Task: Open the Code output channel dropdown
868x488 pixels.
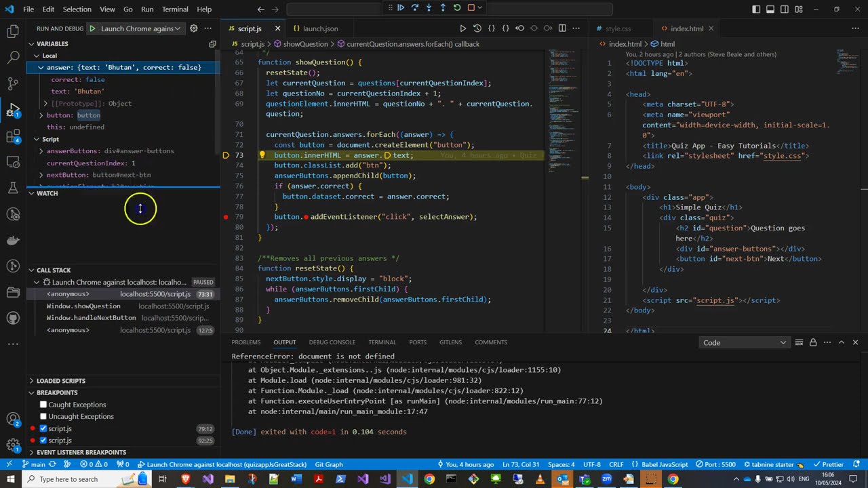Action: (x=745, y=342)
